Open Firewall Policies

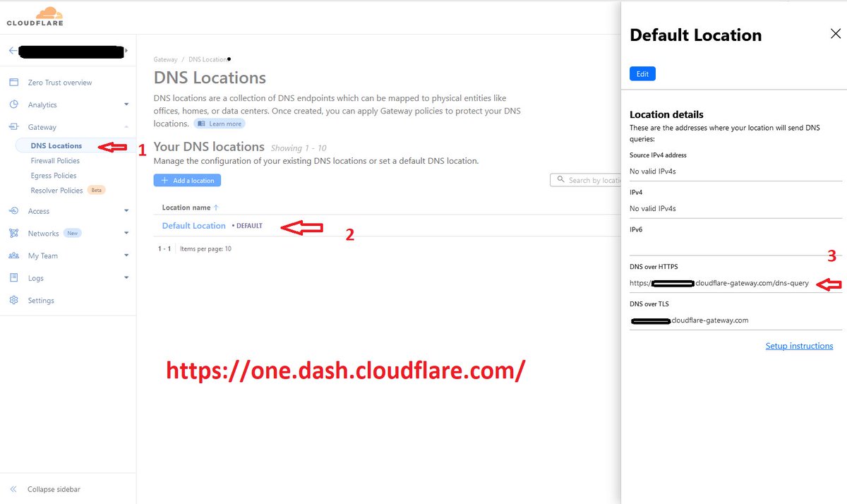click(55, 161)
